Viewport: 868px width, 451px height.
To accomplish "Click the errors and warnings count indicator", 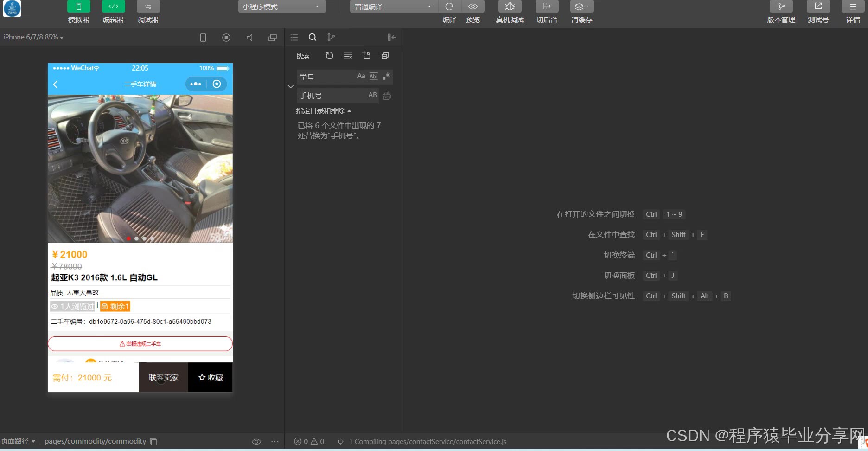I will [309, 442].
